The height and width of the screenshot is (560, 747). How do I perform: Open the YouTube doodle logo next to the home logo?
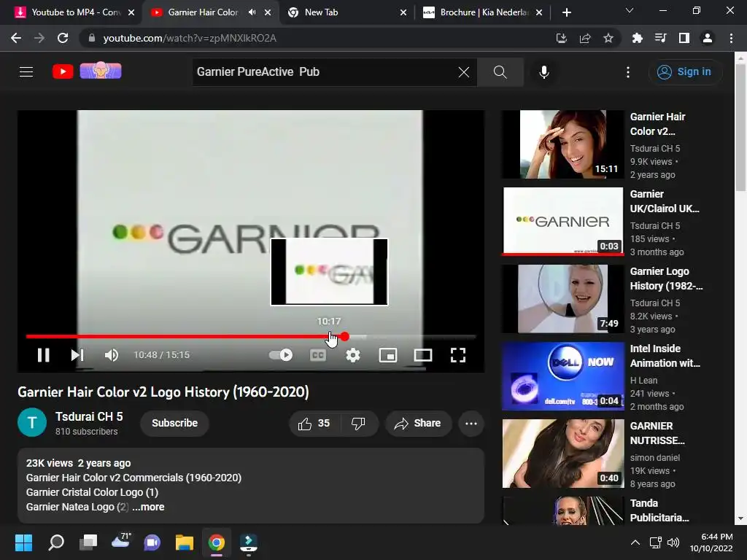101,71
